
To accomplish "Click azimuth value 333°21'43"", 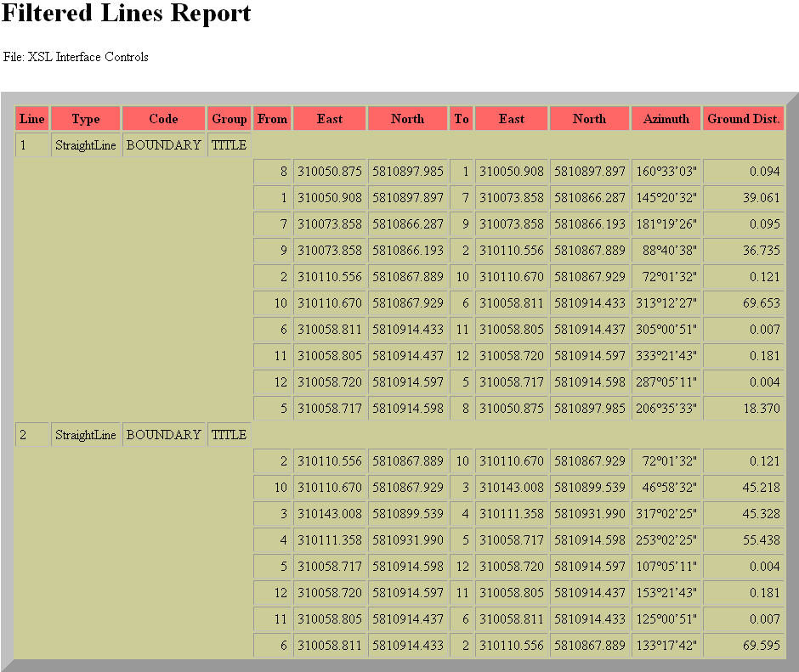I will [666, 356].
